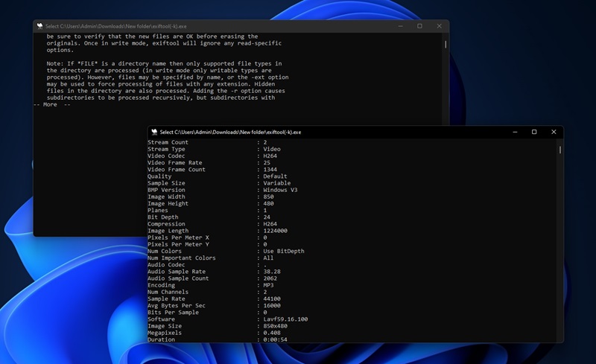Minimize the front exiftool console window
Viewport: 596px width, 364px height.
[515, 132]
